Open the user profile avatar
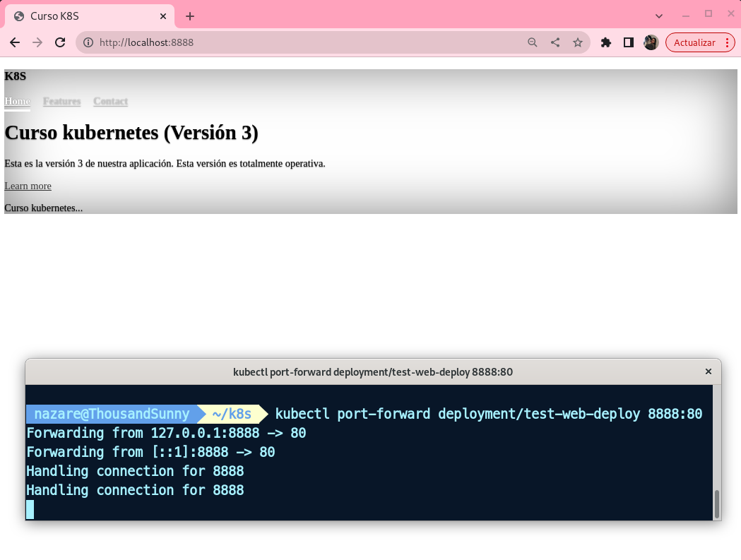This screenshot has width=741, height=560. 651,42
